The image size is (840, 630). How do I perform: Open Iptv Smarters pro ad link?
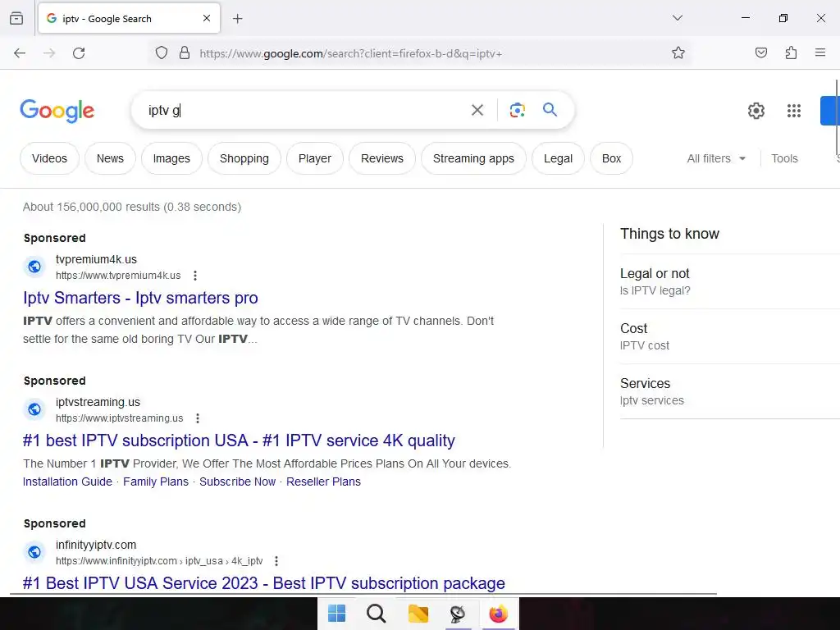coord(140,298)
